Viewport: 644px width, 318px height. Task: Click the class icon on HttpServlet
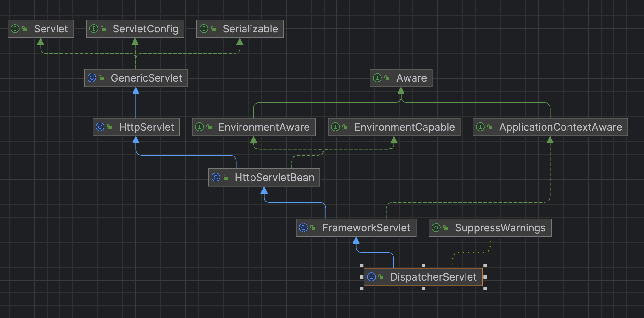point(100,127)
